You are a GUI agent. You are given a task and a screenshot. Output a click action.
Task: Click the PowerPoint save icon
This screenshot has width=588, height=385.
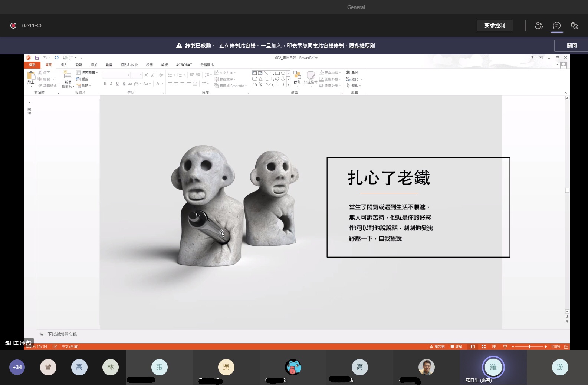37,58
